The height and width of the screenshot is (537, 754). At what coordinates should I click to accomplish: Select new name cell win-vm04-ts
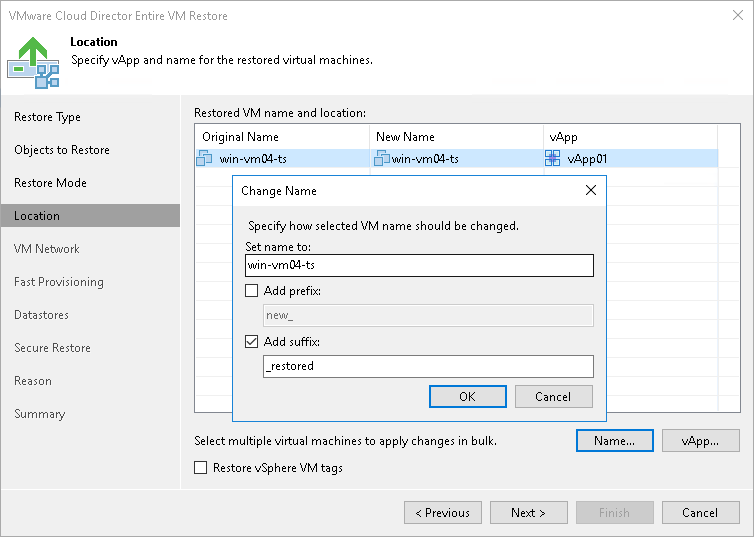pyautogui.click(x=425, y=159)
